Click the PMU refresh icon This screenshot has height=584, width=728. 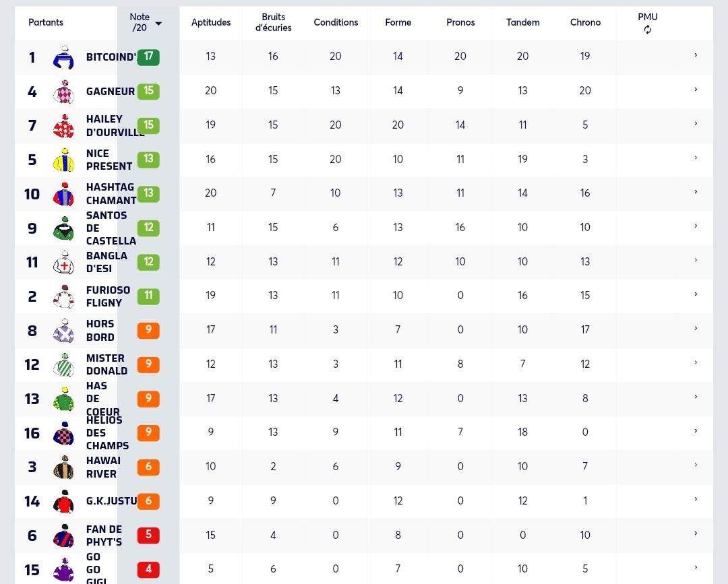coord(647,30)
